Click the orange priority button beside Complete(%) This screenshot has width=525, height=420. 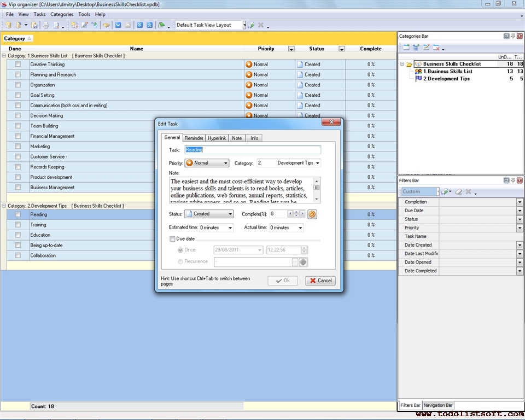pyautogui.click(x=312, y=214)
